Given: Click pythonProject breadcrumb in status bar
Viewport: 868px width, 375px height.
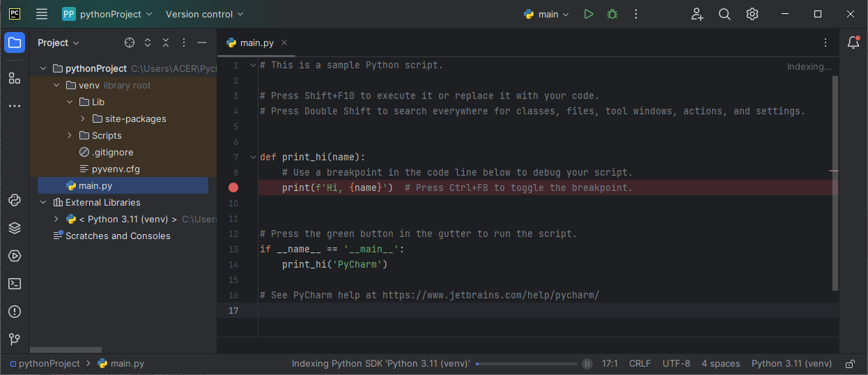Looking at the screenshot, I should pos(45,363).
